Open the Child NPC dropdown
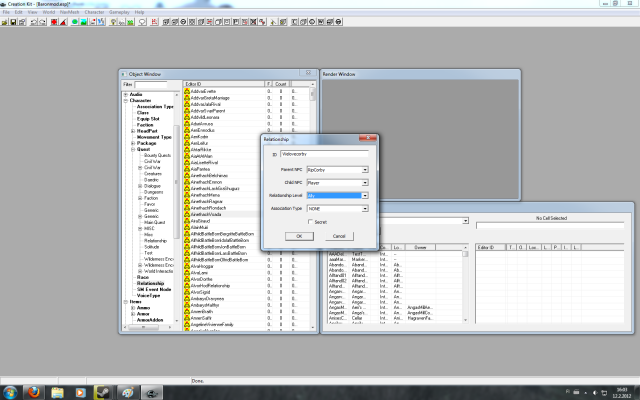The image size is (640, 400). coord(365,183)
